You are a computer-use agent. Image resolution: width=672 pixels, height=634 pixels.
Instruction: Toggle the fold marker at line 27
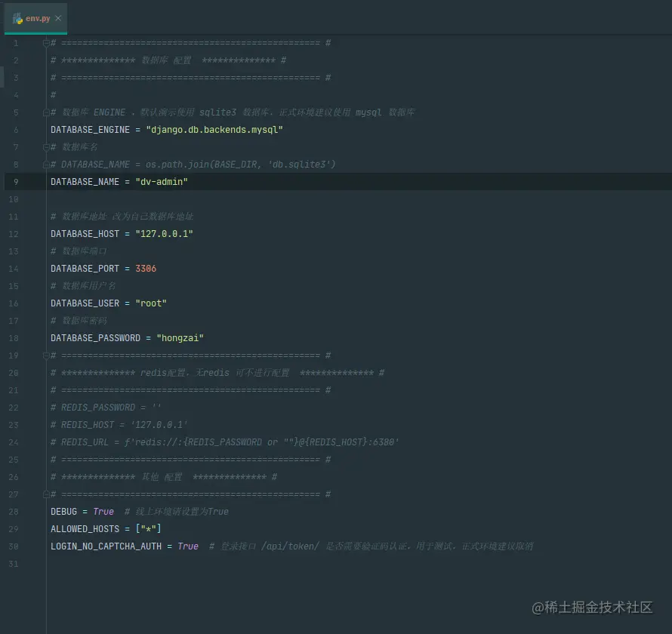(x=46, y=494)
